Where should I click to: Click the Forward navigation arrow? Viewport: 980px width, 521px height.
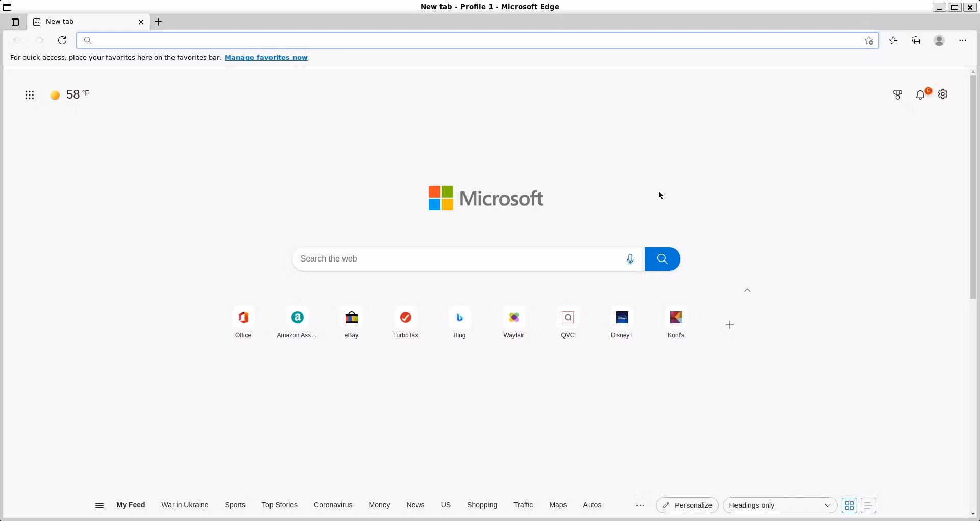coord(40,40)
